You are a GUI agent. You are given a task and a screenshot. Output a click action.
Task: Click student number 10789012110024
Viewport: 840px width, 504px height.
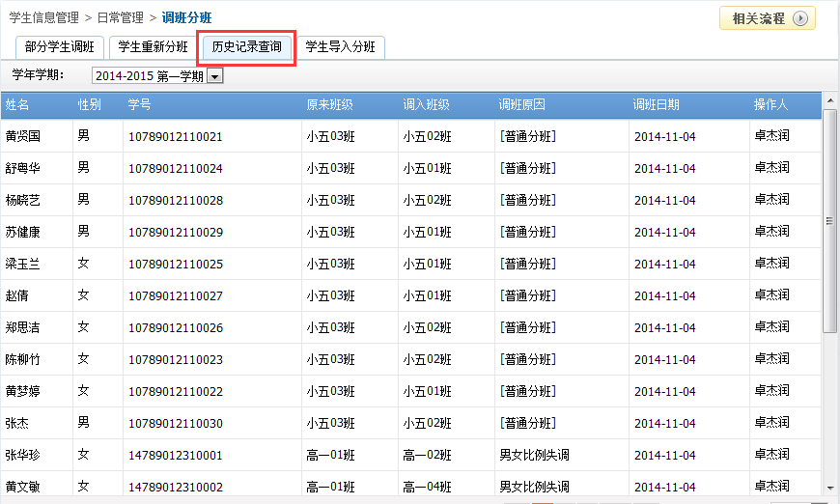point(176,169)
